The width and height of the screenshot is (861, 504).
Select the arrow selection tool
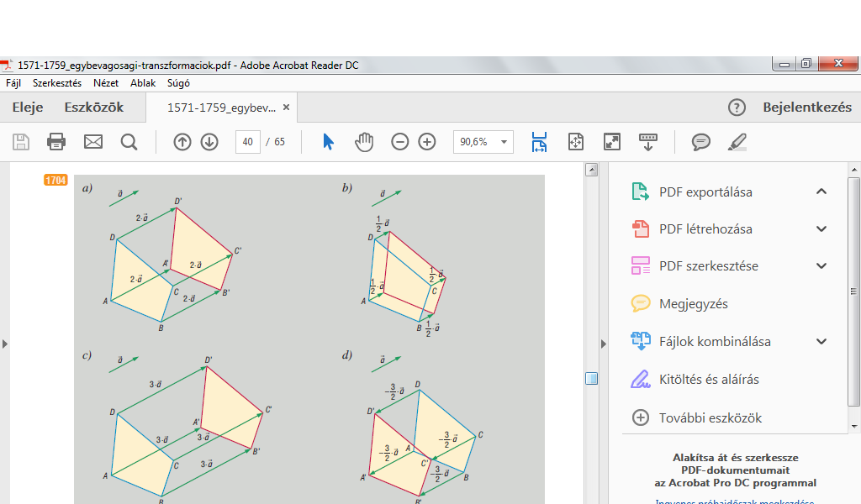tap(328, 142)
